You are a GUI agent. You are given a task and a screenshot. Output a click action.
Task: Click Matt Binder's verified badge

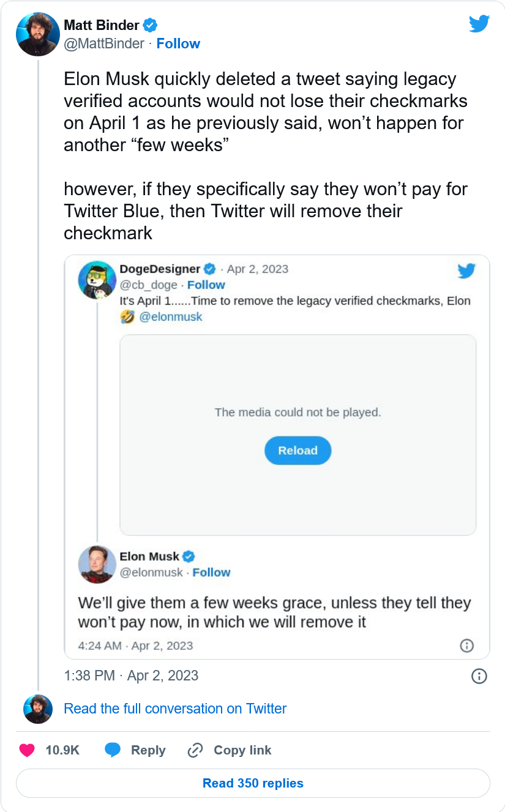pyautogui.click(x=150, y=26)
